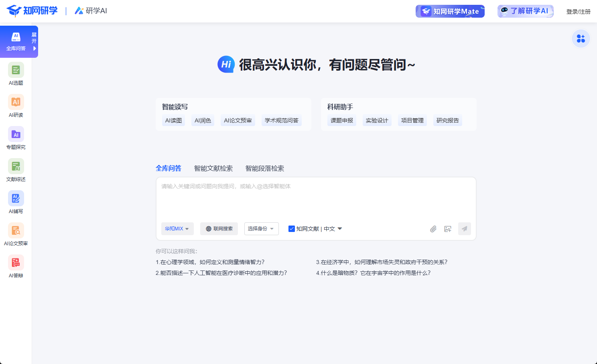Click the 登录/注册 link

pyautogui.click(x=579, y=12)
